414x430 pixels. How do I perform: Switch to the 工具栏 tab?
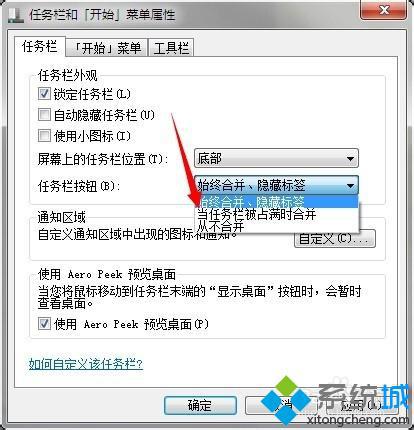[x=171, y=48]
